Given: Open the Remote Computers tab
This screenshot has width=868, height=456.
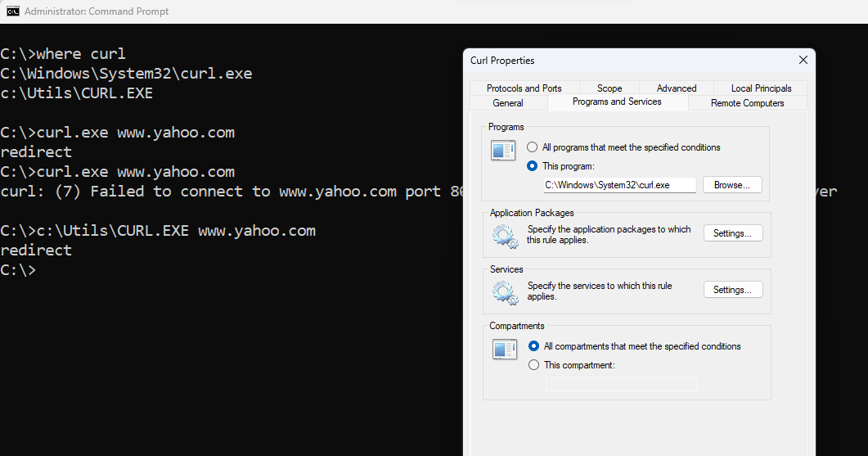Looking at the screenshot, I should [x=747, y=103].
